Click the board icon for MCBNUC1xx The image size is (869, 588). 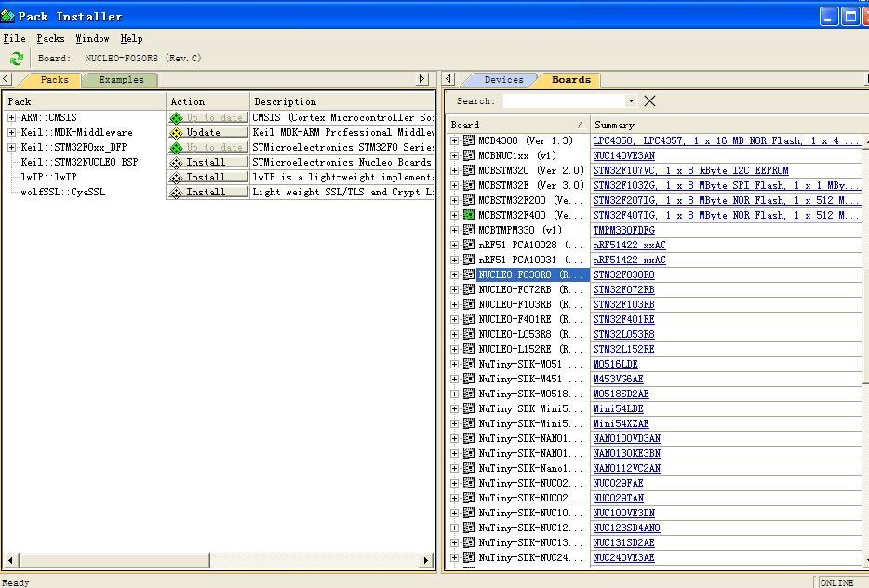coord(469,155)
